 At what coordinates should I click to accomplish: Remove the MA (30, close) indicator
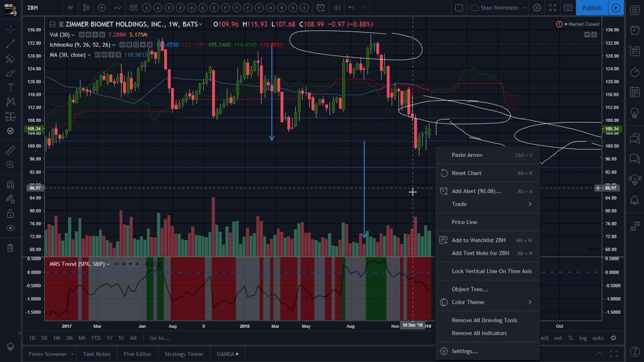tap(118, 55)
